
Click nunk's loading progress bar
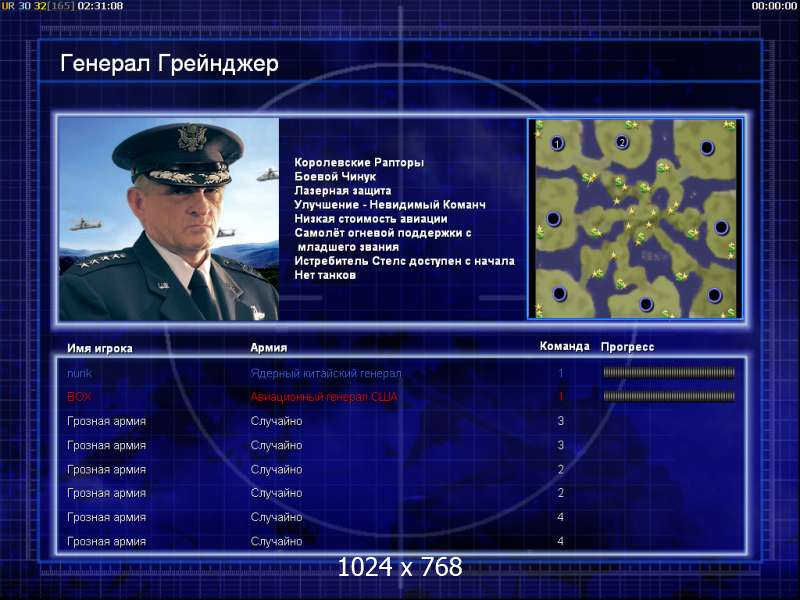tap(669, 373)
